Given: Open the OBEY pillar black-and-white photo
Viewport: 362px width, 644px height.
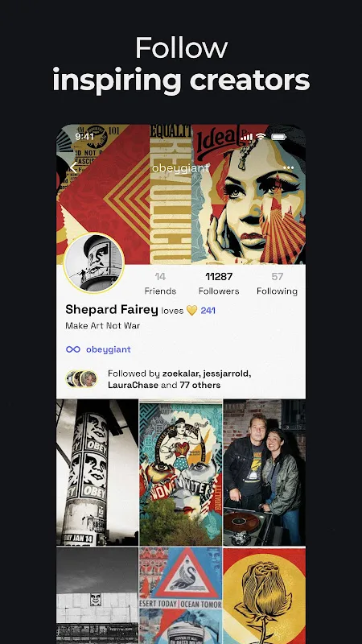Looking at the screenshot, I should pyautogui.click(x=97, y=473).
